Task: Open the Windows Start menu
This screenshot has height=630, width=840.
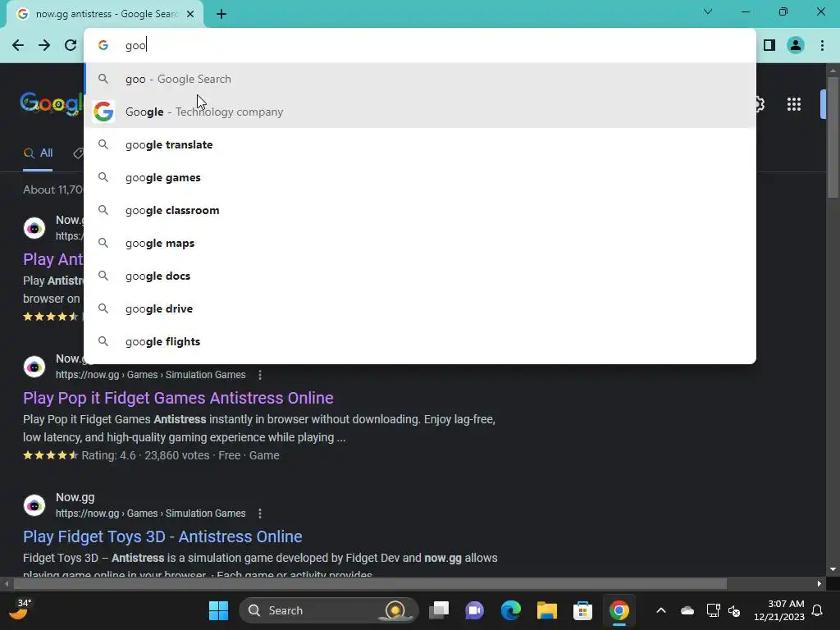Action: 218,610
